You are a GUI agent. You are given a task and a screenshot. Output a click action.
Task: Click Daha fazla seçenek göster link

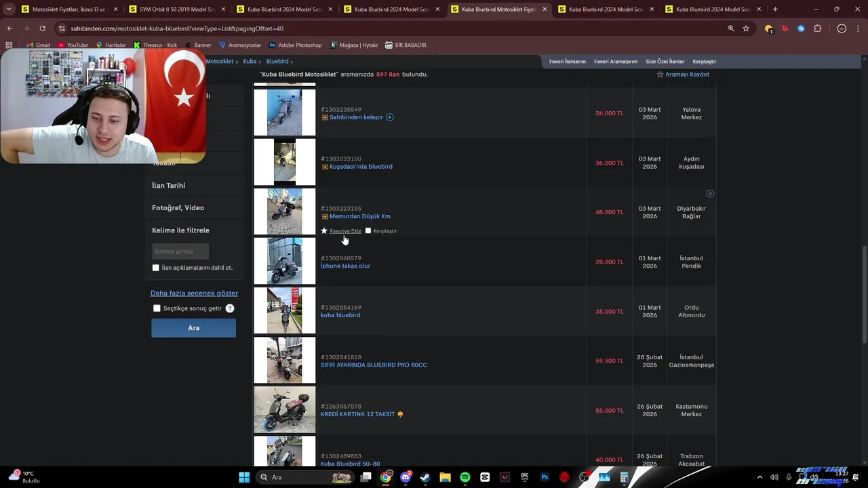[194, 293]
